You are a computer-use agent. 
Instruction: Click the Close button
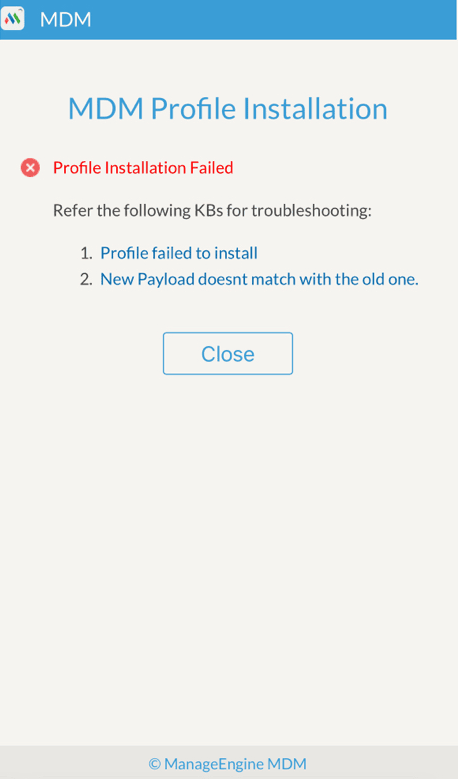[228, 354]
